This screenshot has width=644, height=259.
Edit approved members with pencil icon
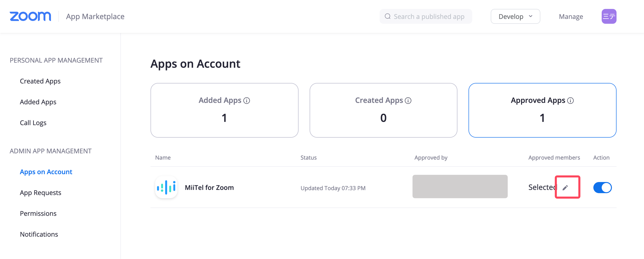pos(565,188)
